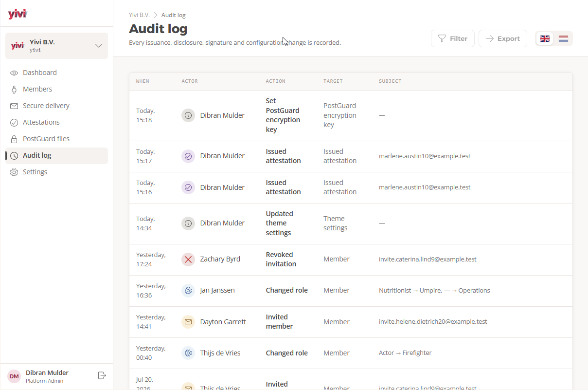This screenshot has height=390, width=588.
Task: Expand the organization chevron arrow
Action: coord(99,46)
